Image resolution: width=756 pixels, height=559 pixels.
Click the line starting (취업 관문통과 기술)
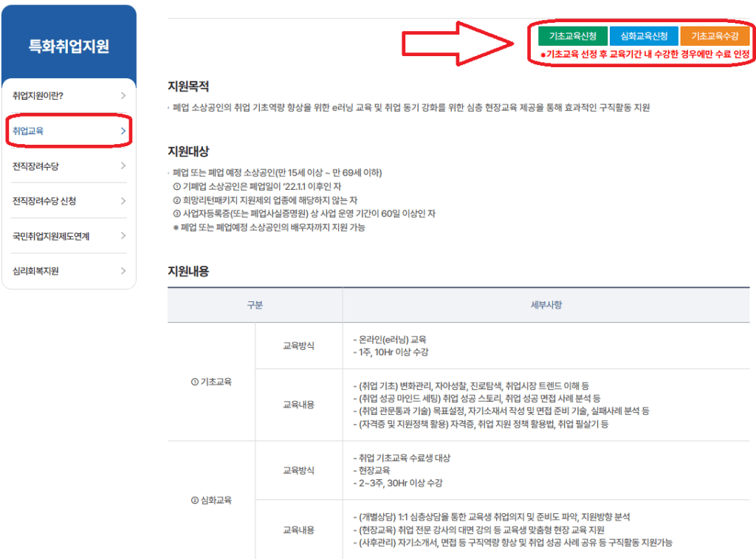(501, 411)
